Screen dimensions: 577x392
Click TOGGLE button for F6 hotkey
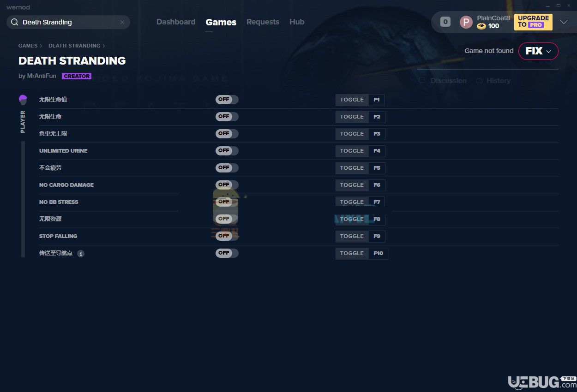(352, 185)
